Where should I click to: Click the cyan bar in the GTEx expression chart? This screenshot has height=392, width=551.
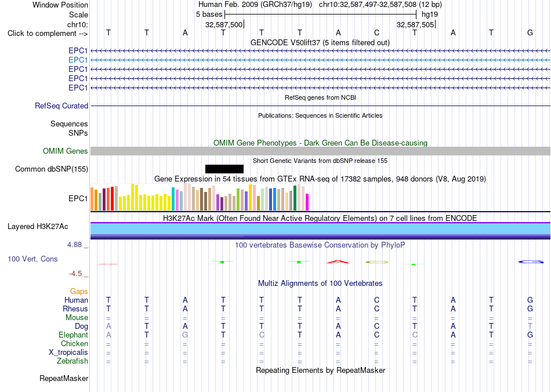[173, 199]
